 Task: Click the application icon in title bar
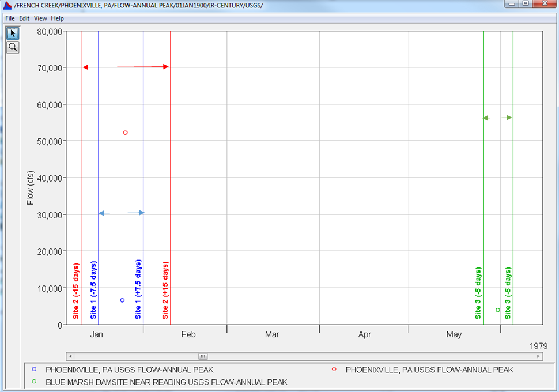[x=7, y=5]
